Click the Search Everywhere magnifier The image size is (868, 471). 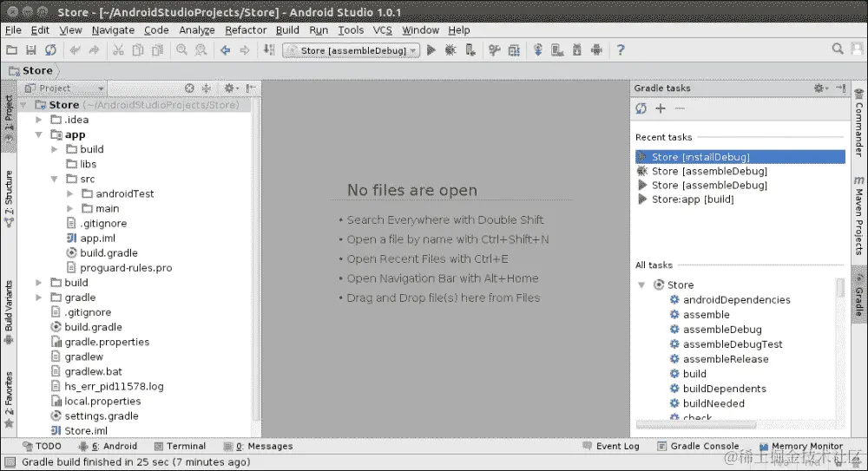(x=838, y=49)
